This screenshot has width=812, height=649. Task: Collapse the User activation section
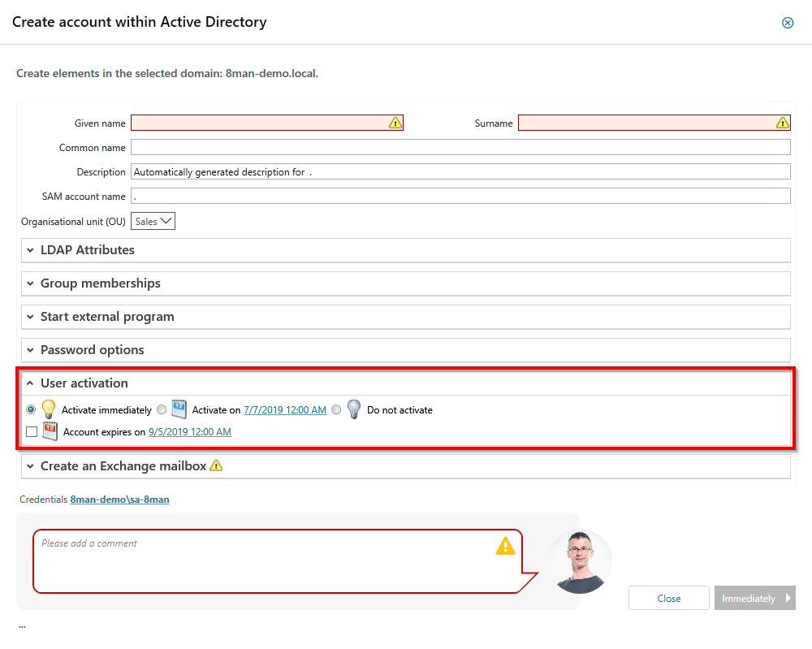[84, 383]
